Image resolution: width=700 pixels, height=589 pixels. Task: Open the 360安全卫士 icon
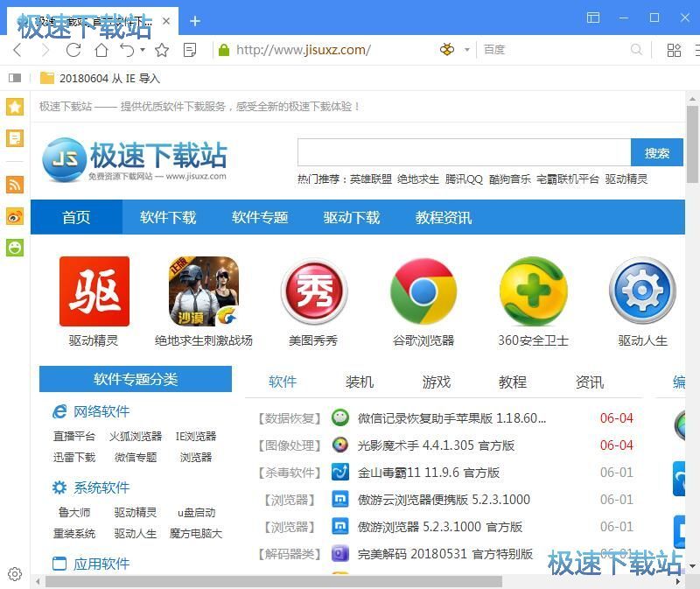[533, 291]
